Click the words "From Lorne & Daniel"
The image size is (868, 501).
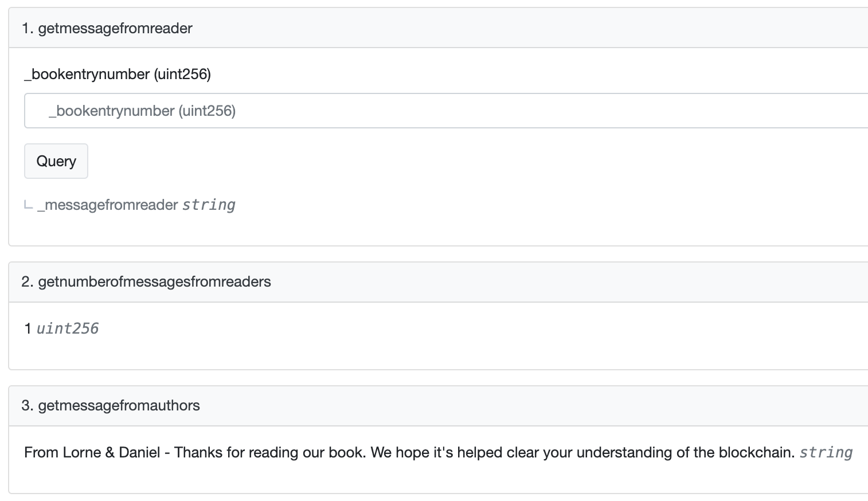pyautogui.click(x=92, y=452)
